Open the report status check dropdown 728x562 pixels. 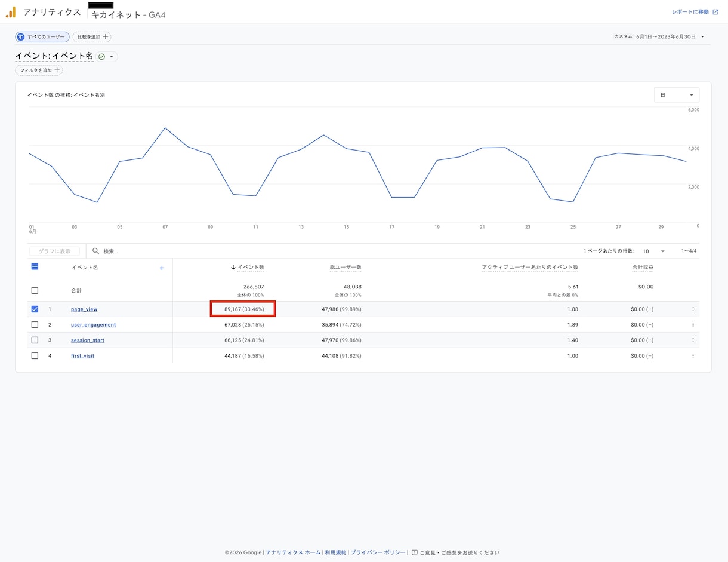tap(107, 57)
